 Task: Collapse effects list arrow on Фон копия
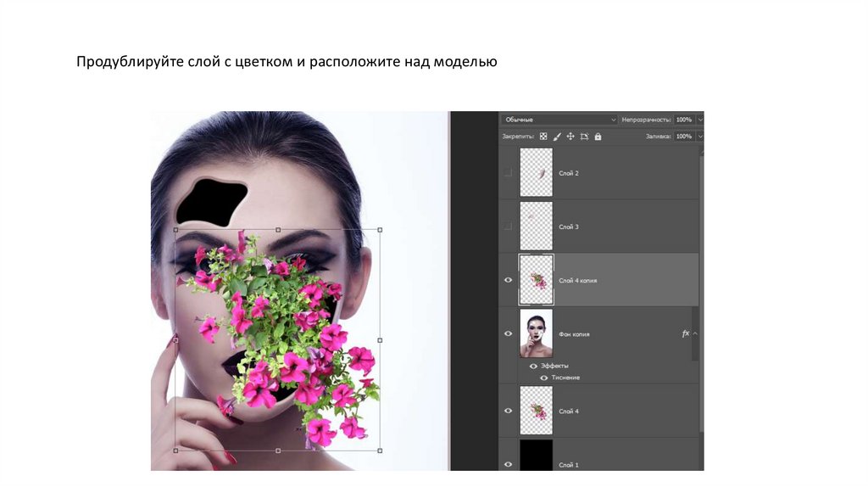(x=695, y=333)
